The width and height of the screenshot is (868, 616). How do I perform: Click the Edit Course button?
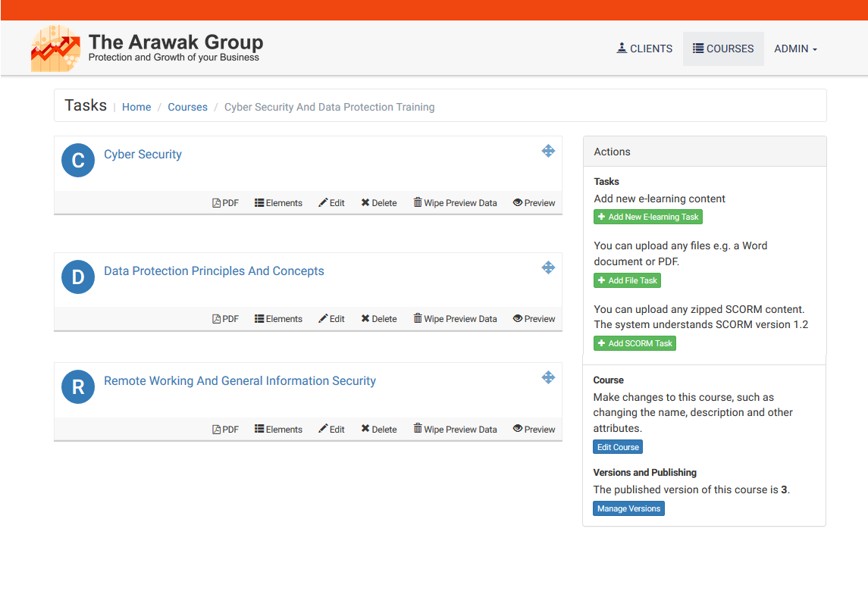point(618,447)
